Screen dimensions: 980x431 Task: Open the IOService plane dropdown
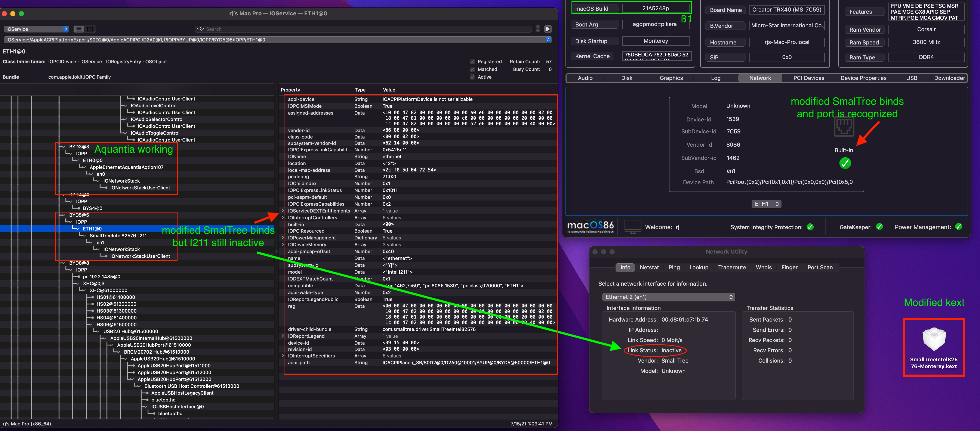[x=37, y=29]
